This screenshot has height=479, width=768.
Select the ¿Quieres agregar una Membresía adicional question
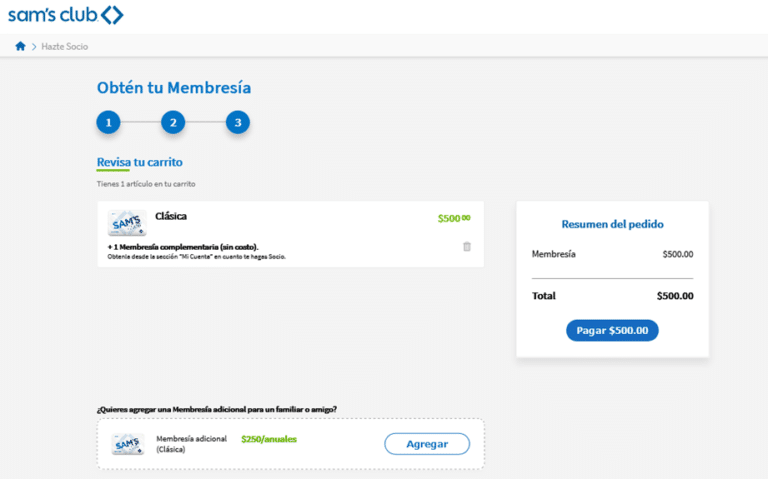point(216,409)
